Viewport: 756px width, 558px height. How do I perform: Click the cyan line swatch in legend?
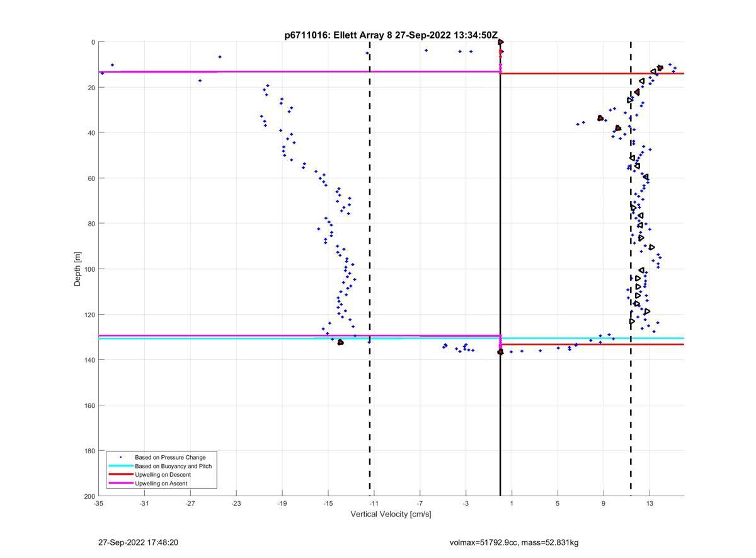click(x=120, y=466)
